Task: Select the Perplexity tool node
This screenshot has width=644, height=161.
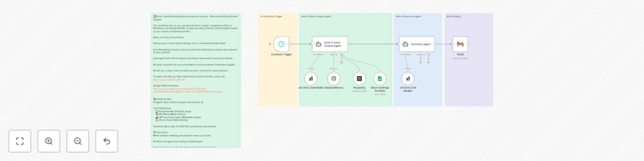Action: coord(359,79)
